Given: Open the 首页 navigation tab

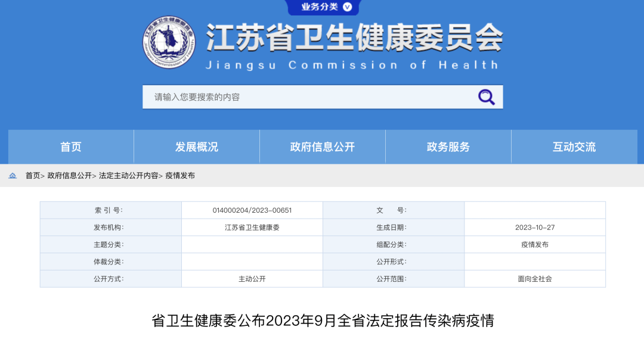Looking at the screenshot, I should 71,147.
